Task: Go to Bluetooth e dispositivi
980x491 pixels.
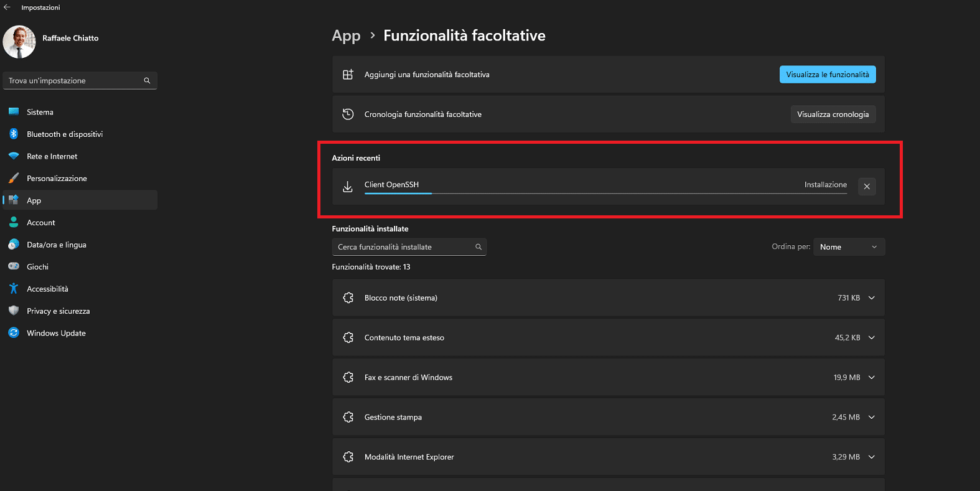Action: click(x=80, y=134)
